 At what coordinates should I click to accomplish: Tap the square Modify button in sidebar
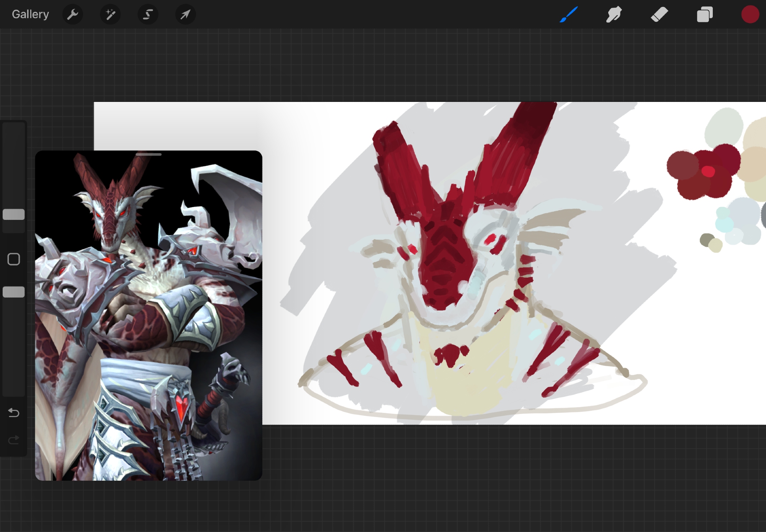(x=14, y=259)
